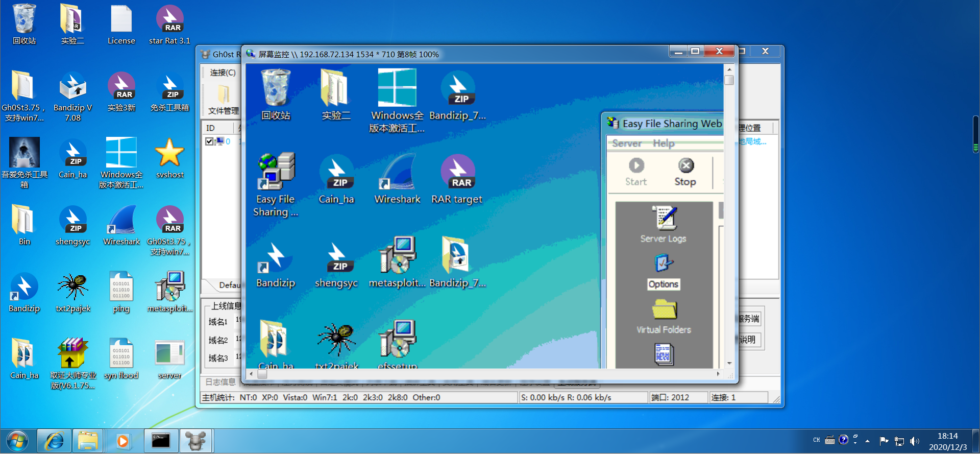Open Windows Explorer from the taskbar
The height and width of the screenshot is (454, 980).
tap(88, 441)
